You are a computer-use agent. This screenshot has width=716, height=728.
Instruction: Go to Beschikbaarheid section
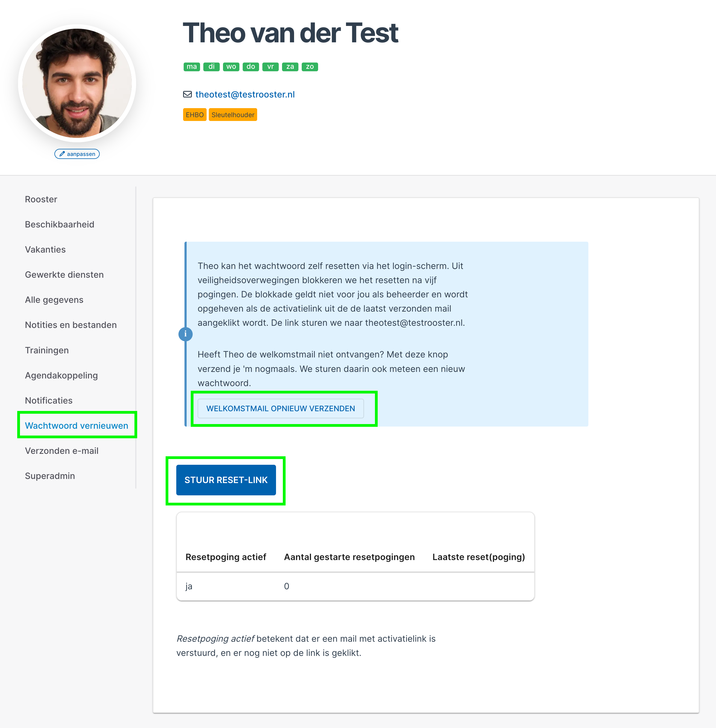[x=59, y=224]
